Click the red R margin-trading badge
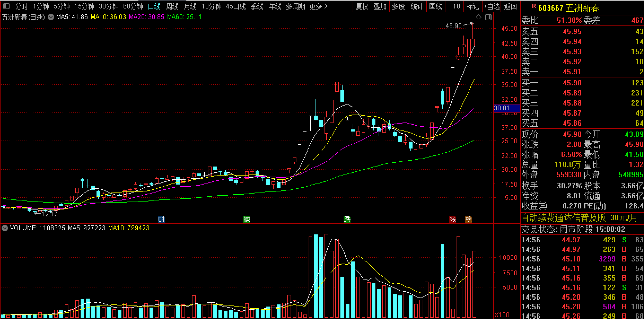This screenshot has height=319, width=644. coord(534,6)
